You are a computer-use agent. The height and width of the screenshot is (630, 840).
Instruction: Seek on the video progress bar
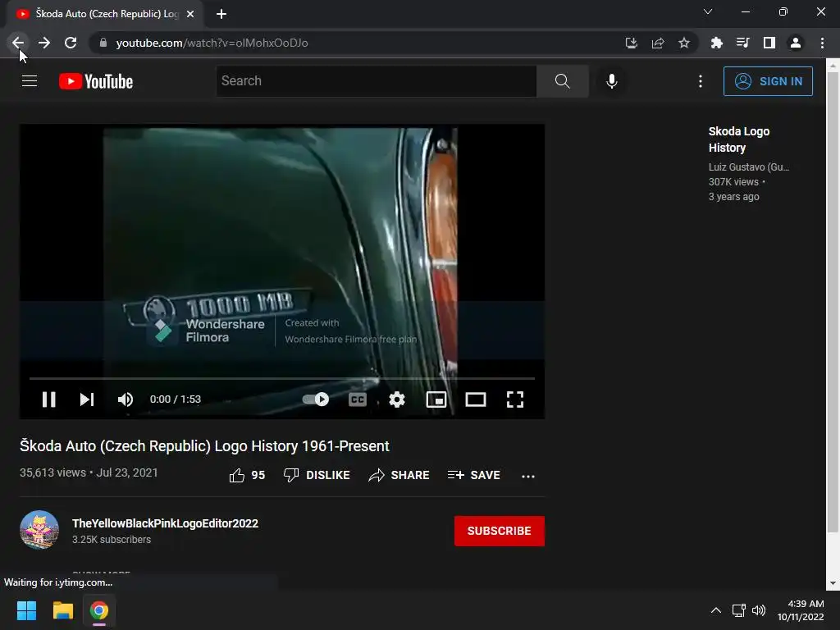(282, 378)
